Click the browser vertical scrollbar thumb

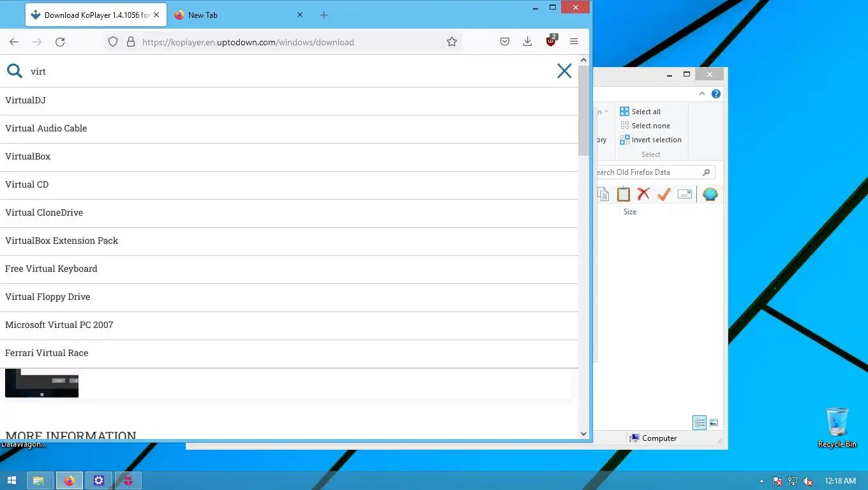pos(583,110)
